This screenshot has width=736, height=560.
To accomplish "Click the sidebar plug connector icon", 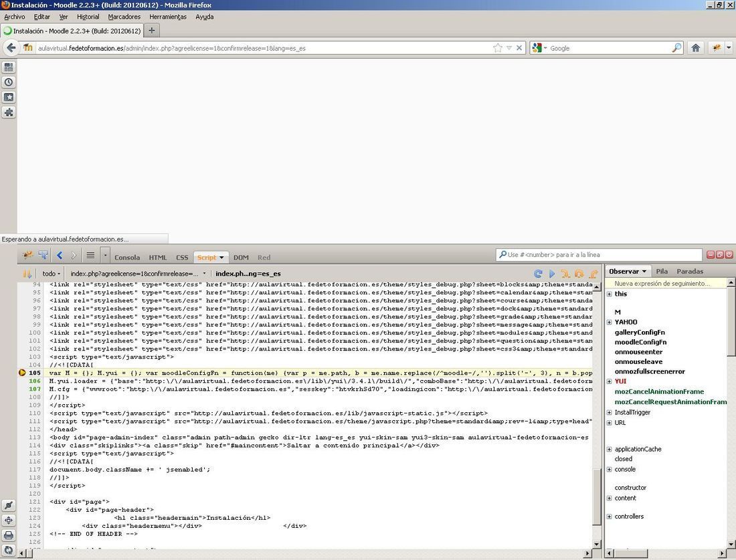I will [x=9, y=505].
